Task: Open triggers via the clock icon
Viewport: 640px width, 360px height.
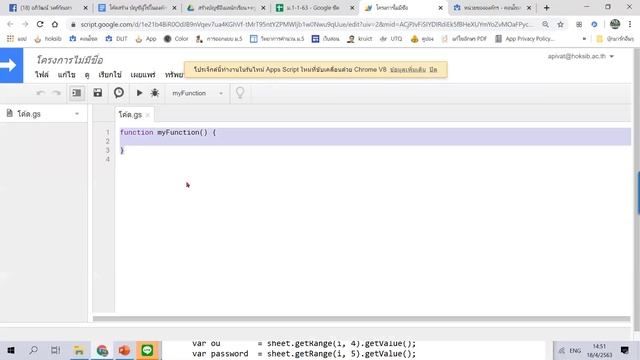Action: click(119, 93)
